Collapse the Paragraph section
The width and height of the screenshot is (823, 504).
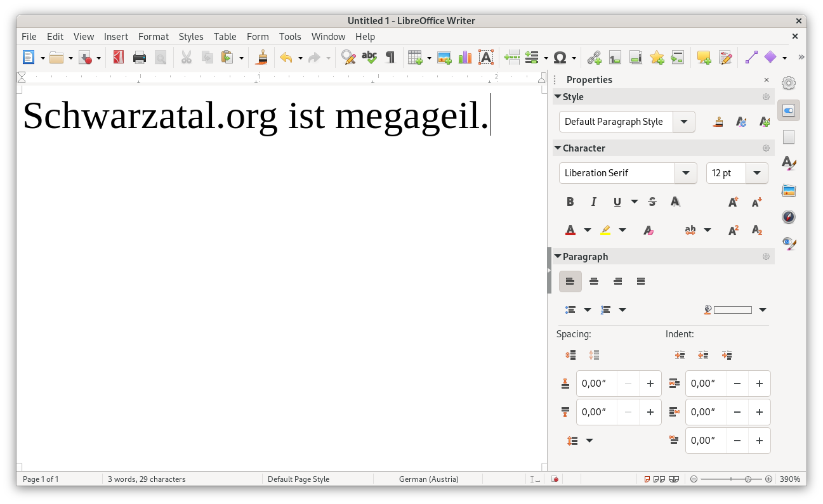(x=558, y=256)
